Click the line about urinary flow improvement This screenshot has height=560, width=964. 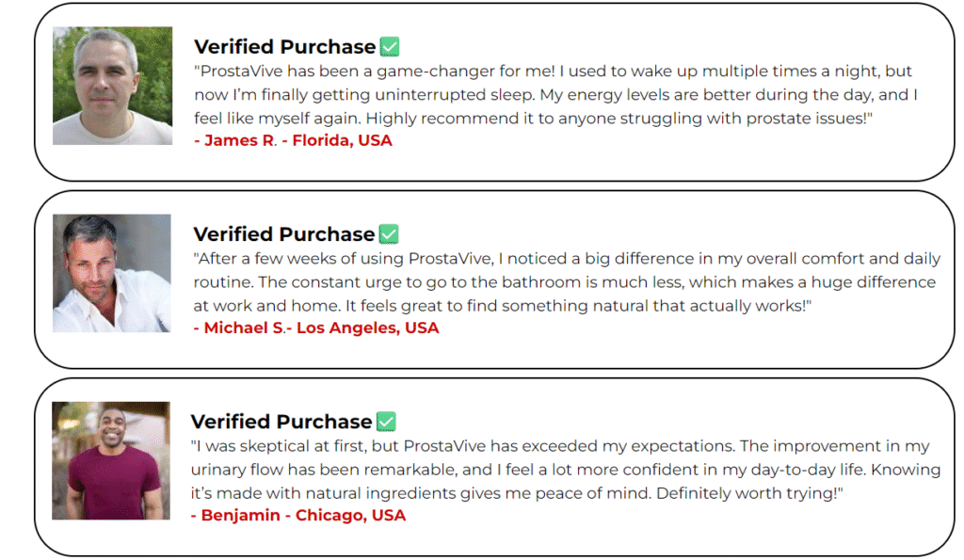pyautogui.click(x=566, y=470)
